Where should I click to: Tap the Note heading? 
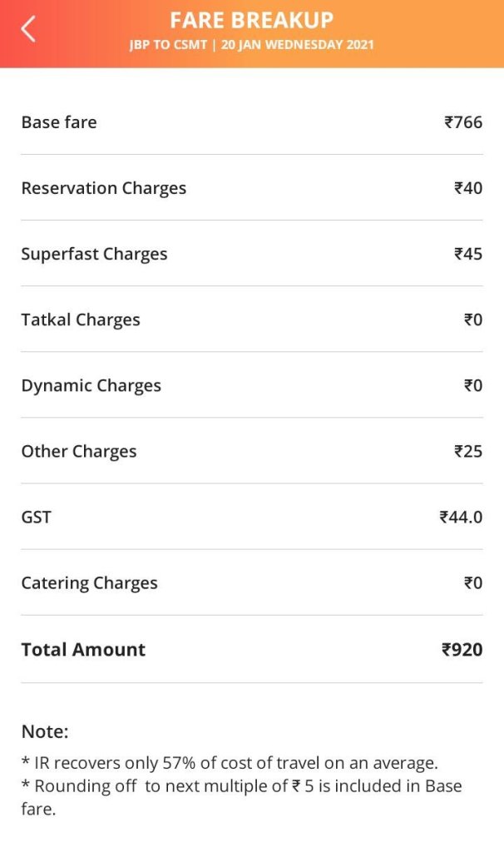45,731
